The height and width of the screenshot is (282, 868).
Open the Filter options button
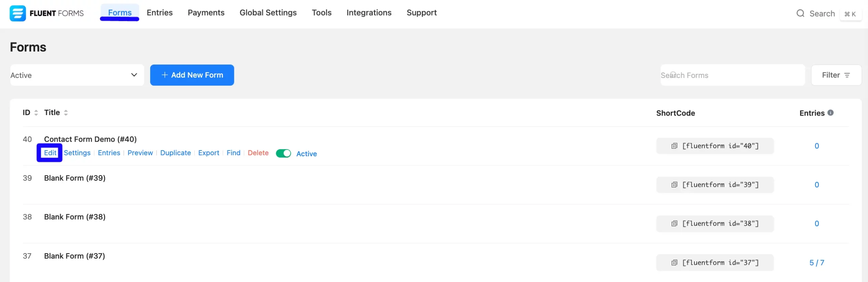pos(836,75)
